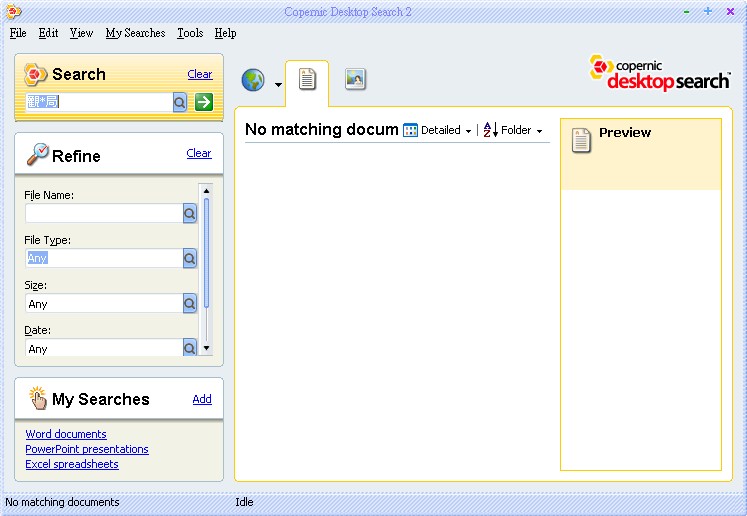Click the magnifier icon in the main search box
This screenshot has height=516, width=747.
pyautogui.click(x=180, y=102)
